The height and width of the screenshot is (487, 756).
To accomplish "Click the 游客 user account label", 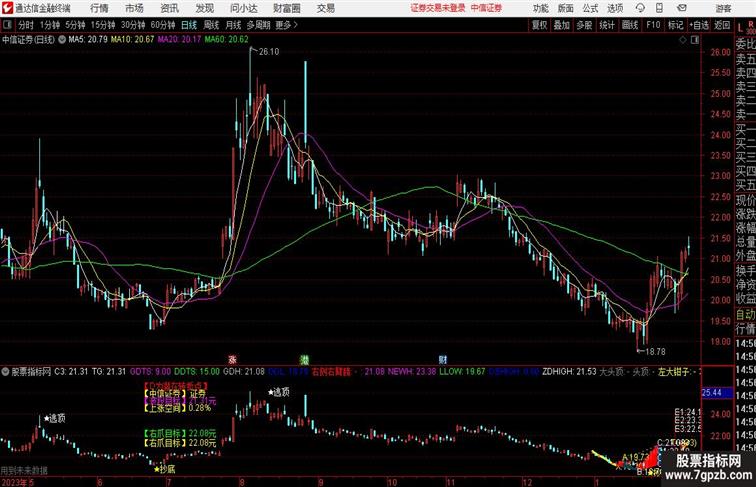I will tap(723, 8).
